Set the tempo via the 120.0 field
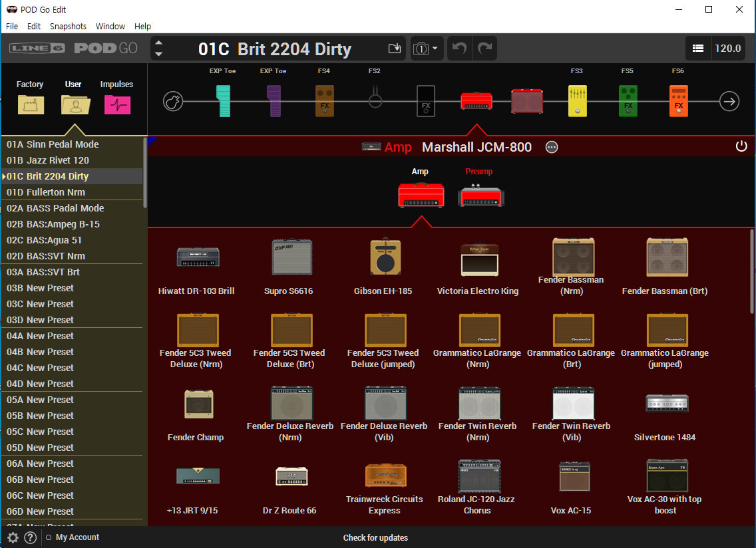 (728, 48)
